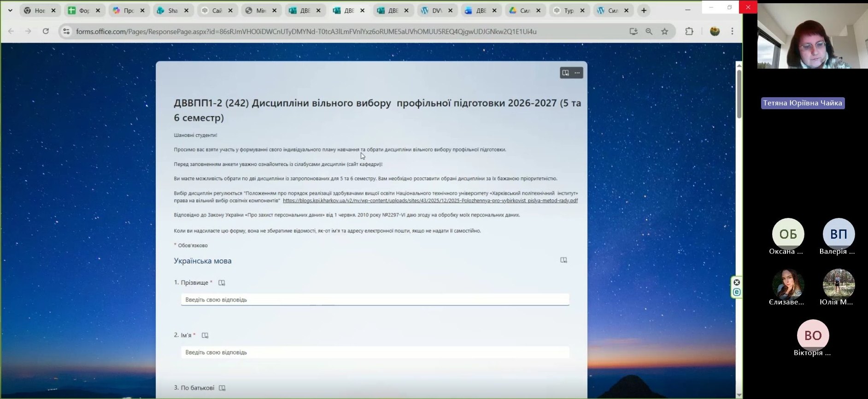Click the scrollbar down arrow
The height and width of the screenshot is (399, 868).
click(x=739, y=395)
